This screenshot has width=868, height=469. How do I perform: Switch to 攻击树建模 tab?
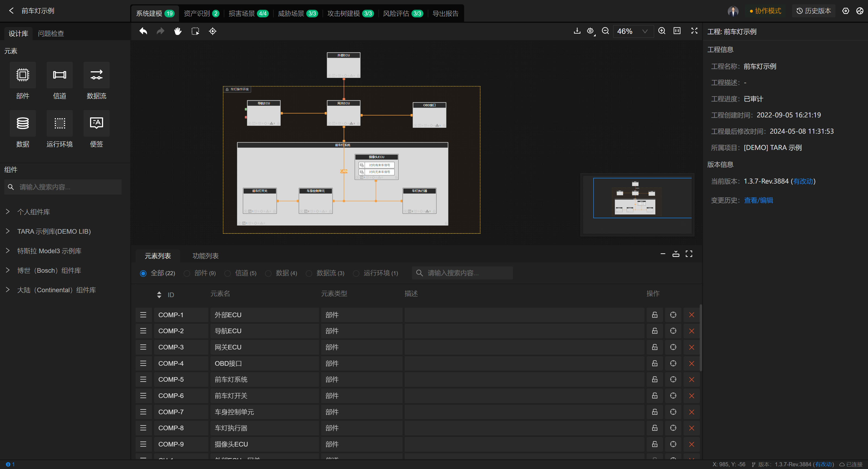click(x=350, y=14)
